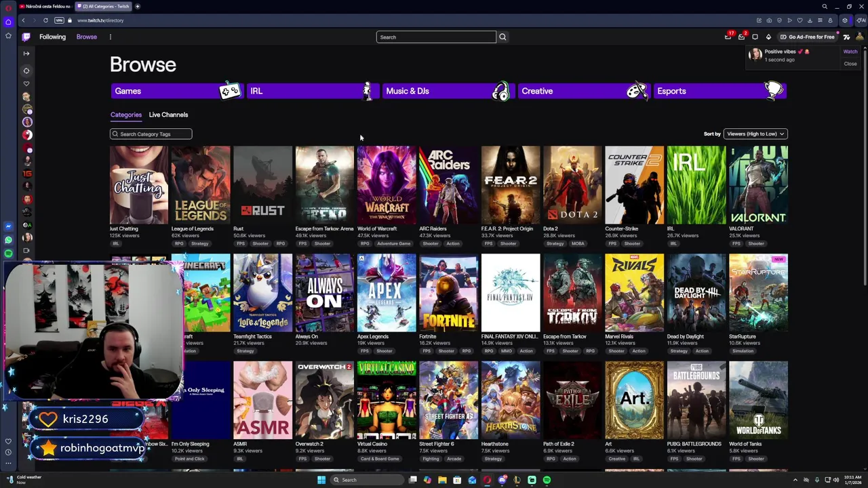Open the Windows Start menu button
868x488 pixels.
321,480
